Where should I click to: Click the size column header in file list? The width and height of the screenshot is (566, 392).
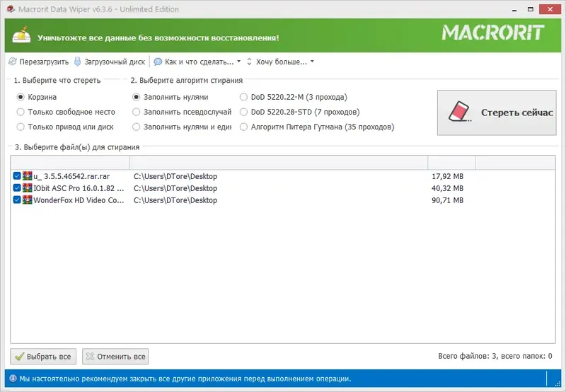(x=451, y=163)
